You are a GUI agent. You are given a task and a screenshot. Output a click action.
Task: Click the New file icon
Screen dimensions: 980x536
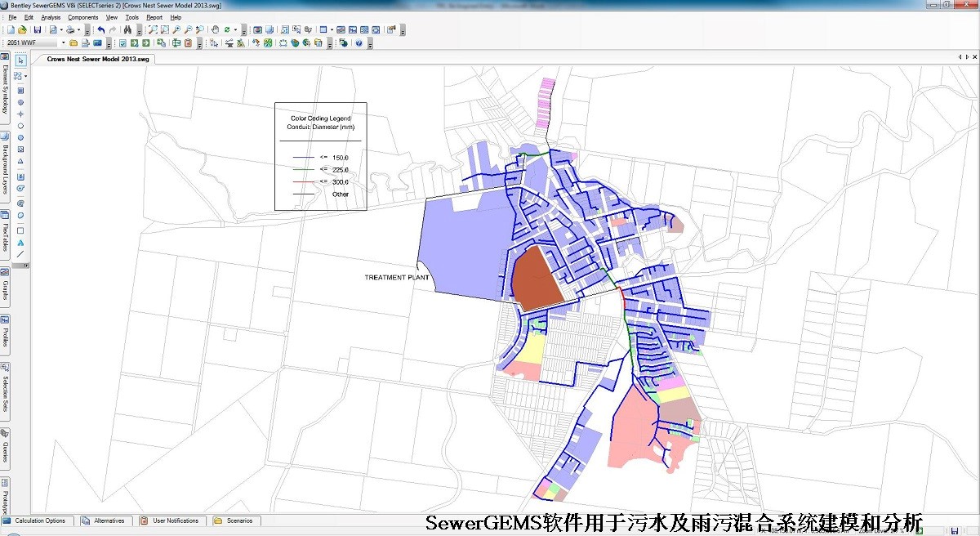point(11,29)
